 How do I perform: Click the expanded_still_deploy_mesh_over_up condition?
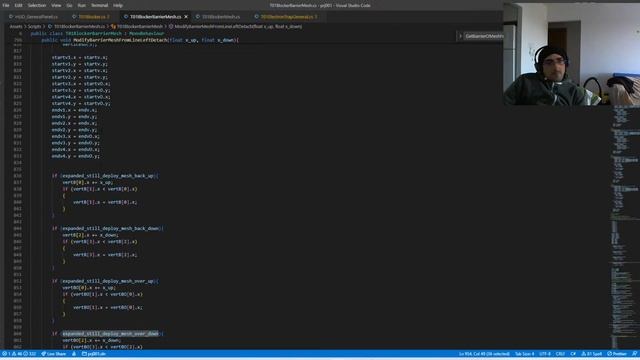pos(108,281)
